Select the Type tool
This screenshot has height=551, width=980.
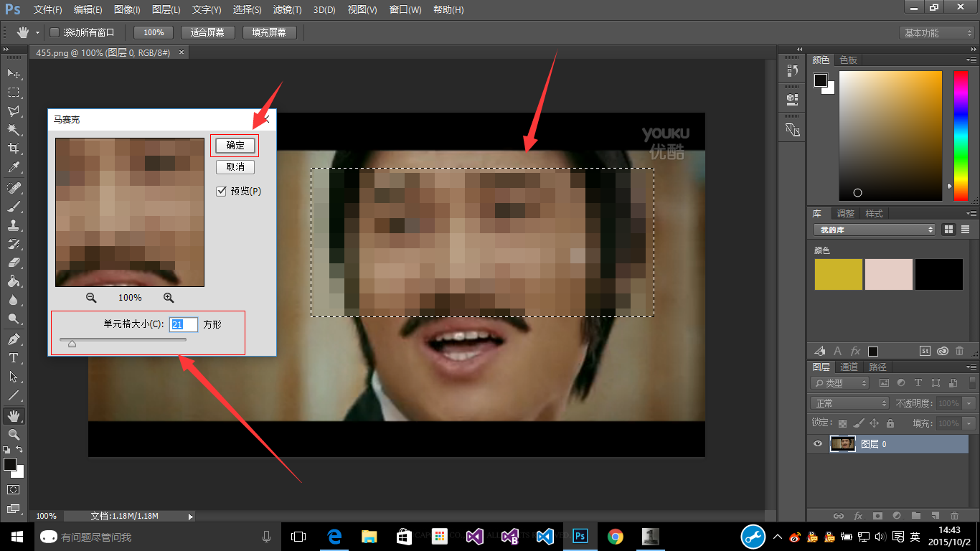(x=14, y=358)
